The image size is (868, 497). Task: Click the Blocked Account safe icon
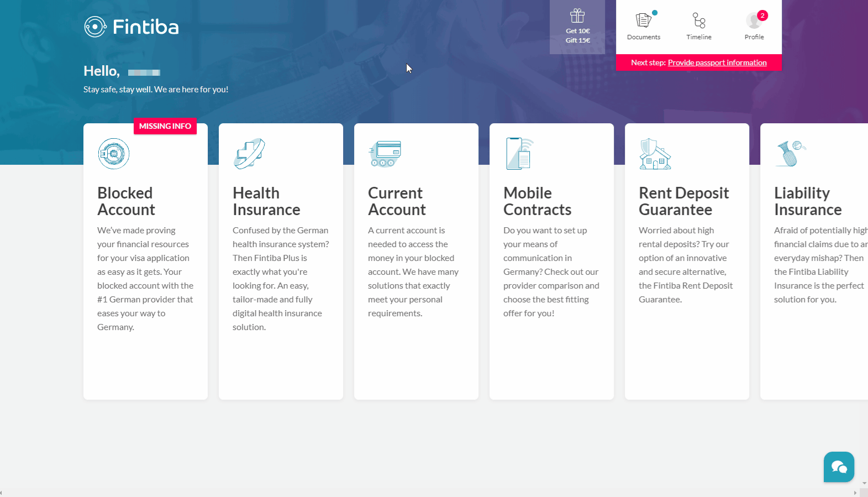pyautogui.click(x=114, y=154)
